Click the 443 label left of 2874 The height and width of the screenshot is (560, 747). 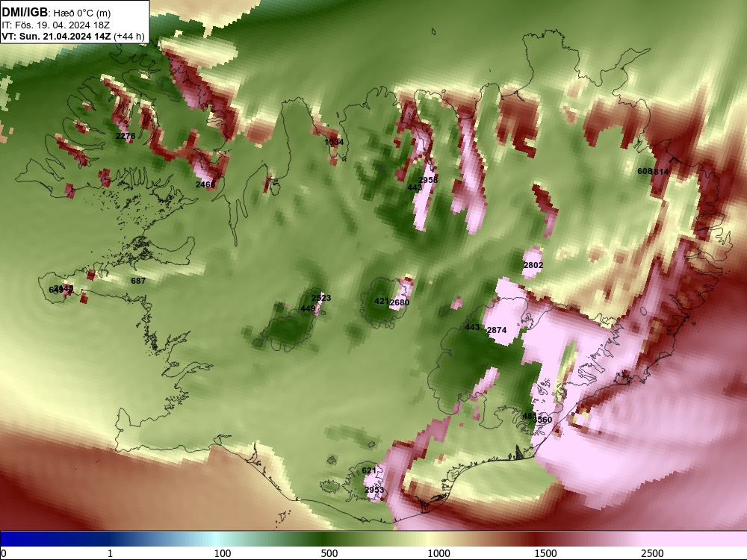pyautogui.click(x=472, y=327)
